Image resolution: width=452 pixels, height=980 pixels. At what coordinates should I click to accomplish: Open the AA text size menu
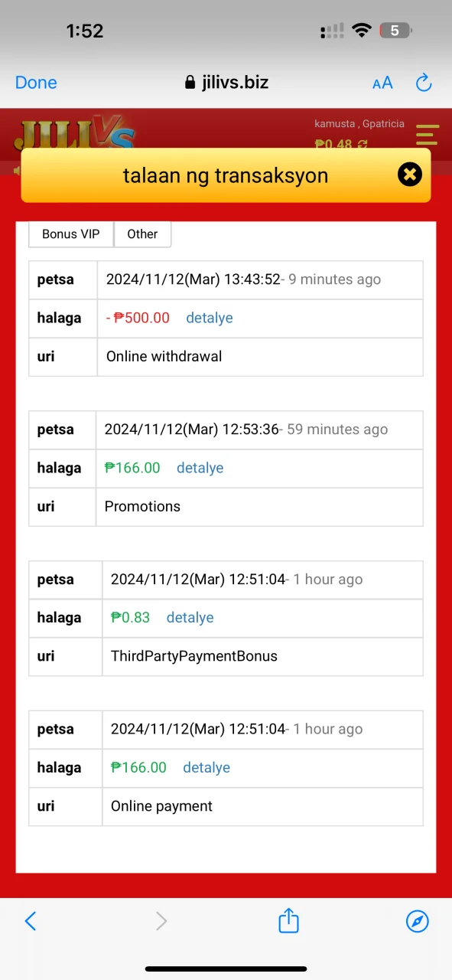(x=382, y=83)
